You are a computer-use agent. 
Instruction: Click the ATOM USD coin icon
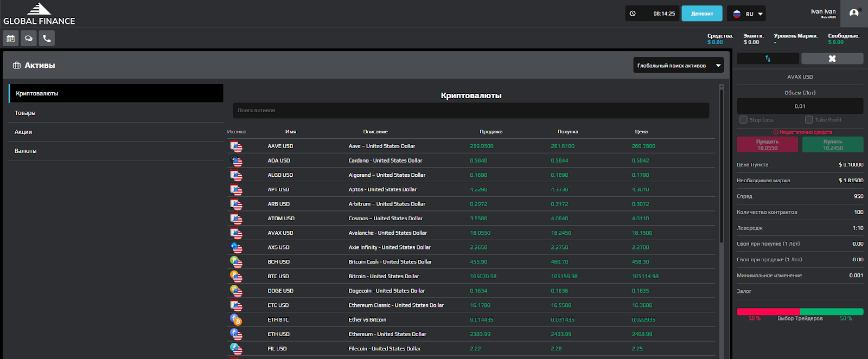pyautogui.click(x=236, y=219)
